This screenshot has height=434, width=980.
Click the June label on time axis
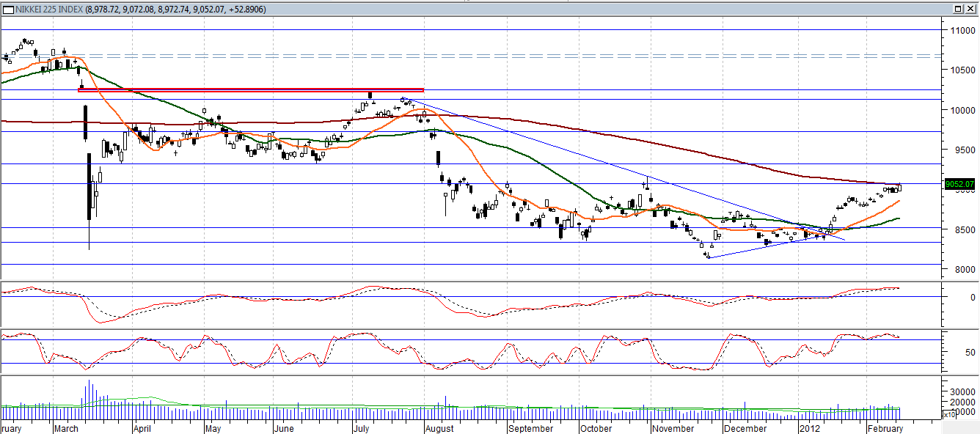pyautogui.click(x=282, y=428)
